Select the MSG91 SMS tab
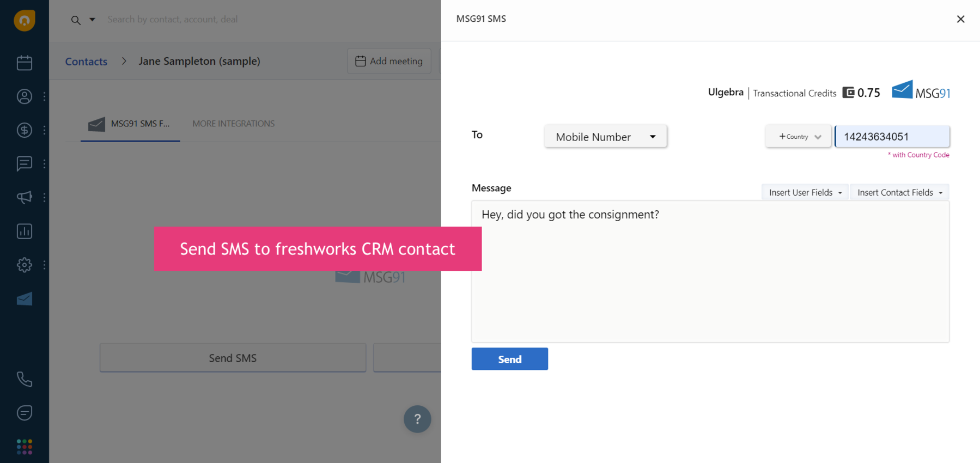The height and width of the screenshot is (463, 980). (131, 124)
